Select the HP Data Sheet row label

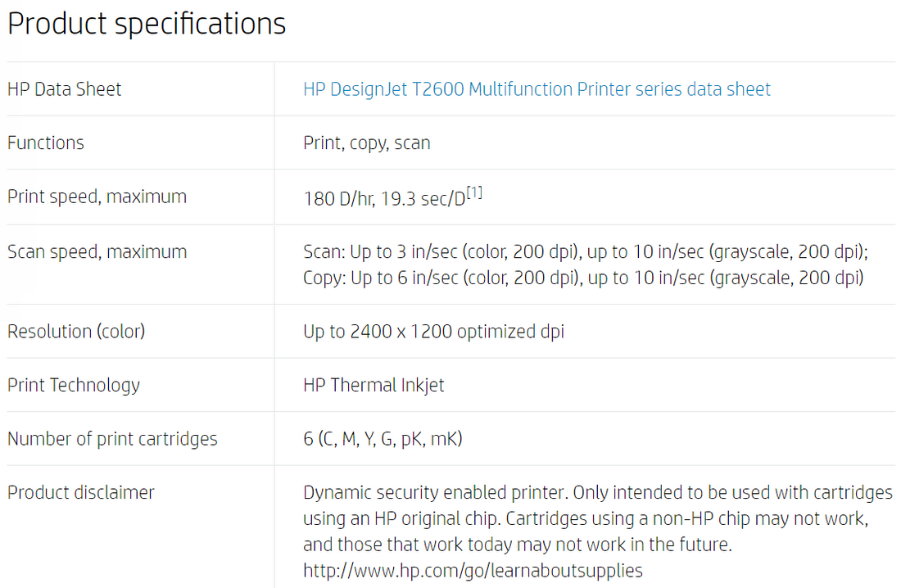64,89
